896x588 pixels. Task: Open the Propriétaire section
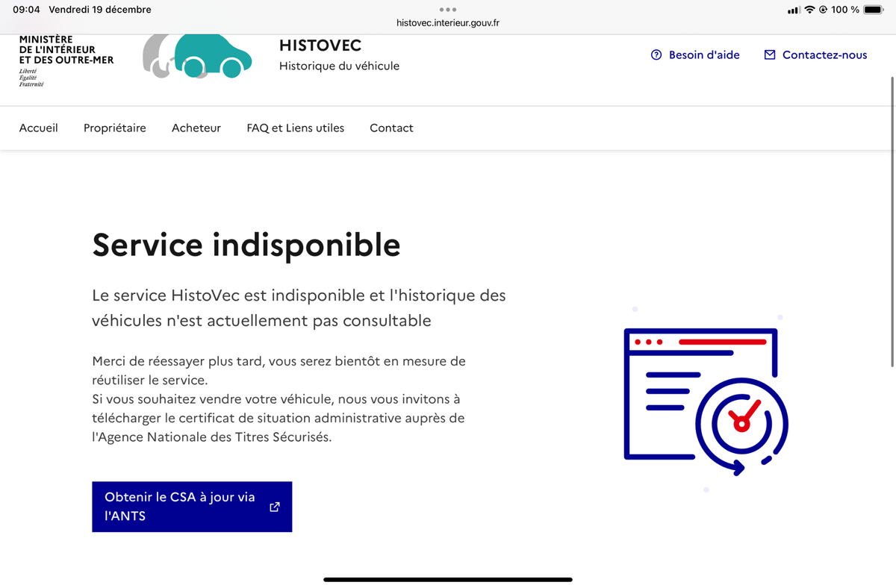115,128
